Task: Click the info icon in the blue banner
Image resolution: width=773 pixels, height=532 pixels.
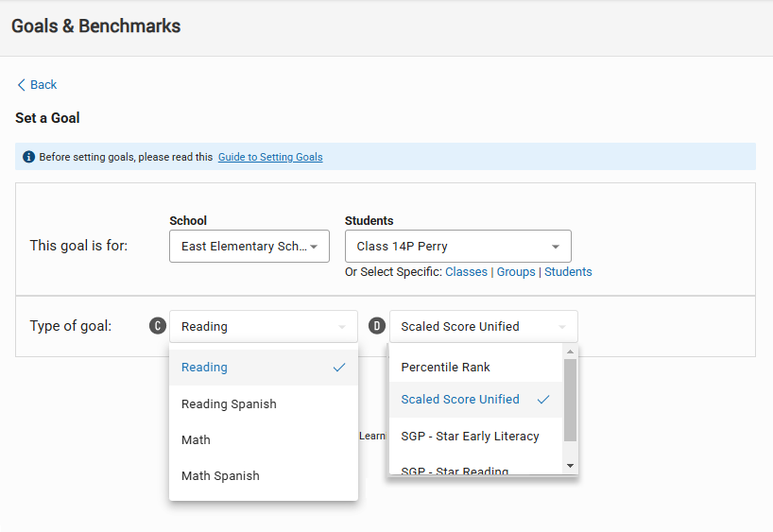Action: 28,157
